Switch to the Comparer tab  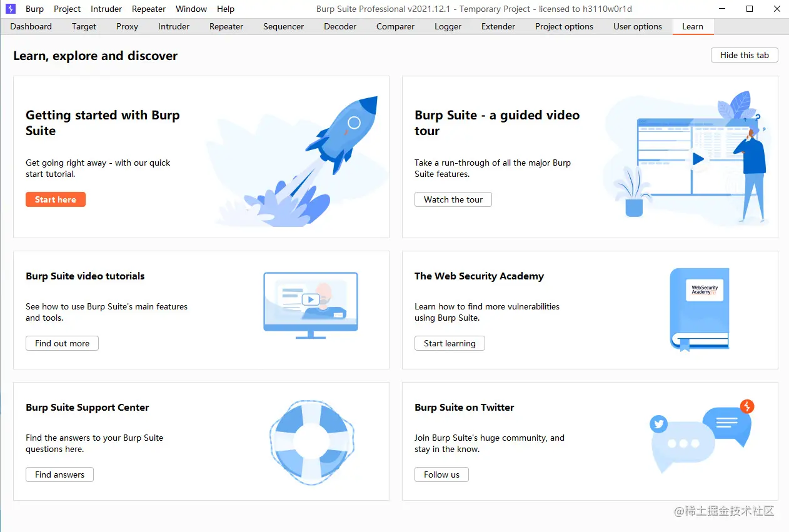click(395, 26)
